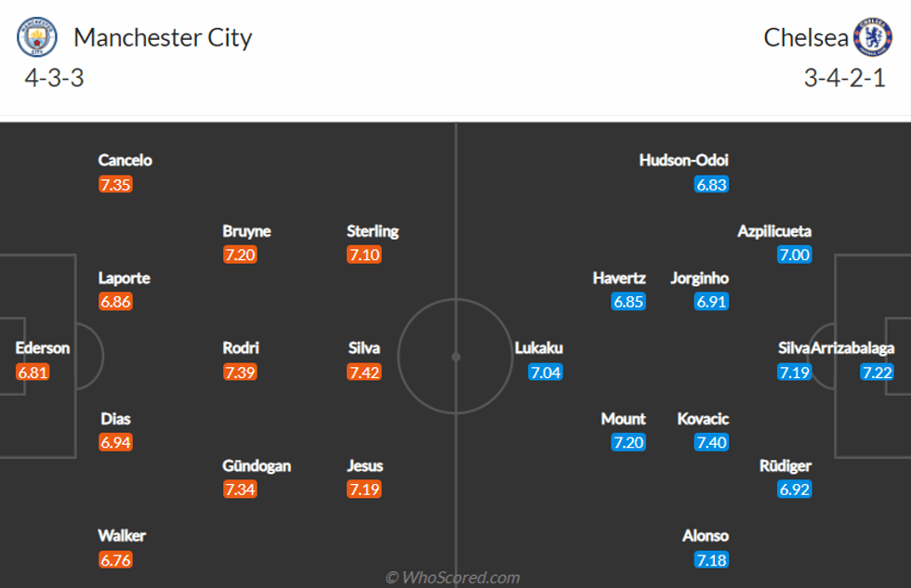Click the WhoScored.com watermark
Image resolution: width=911 pixels, height=588 pixels.
(454, 578)
